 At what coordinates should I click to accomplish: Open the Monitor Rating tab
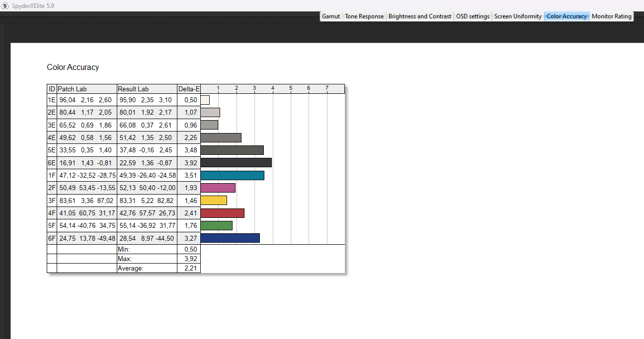[611, 16]
